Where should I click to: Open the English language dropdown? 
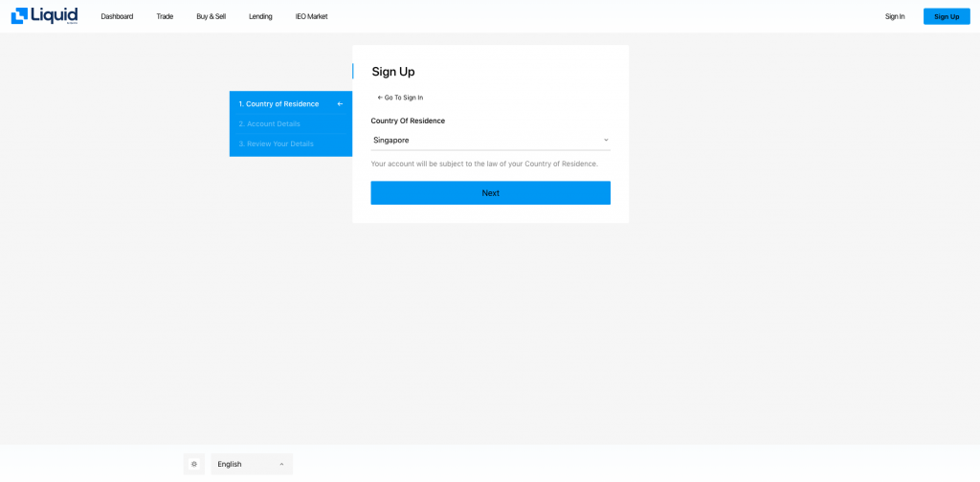coord(251,464)
